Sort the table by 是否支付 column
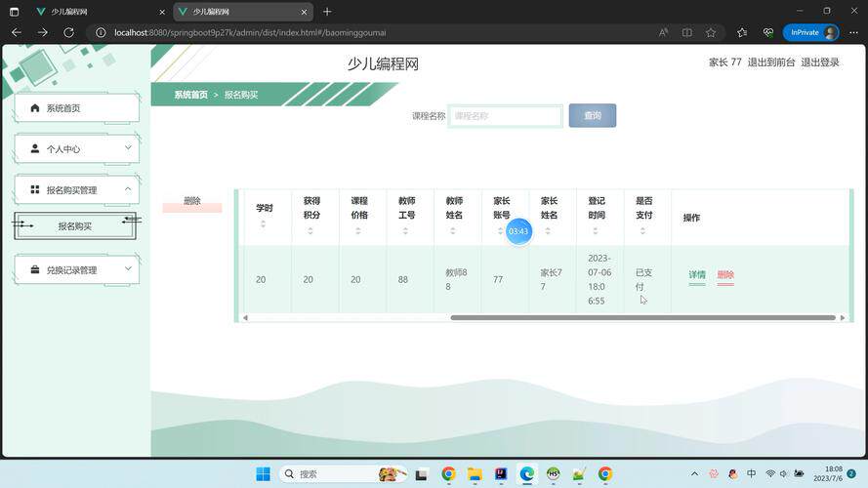This screenshot has width=868, height=488. pos(642,230)
